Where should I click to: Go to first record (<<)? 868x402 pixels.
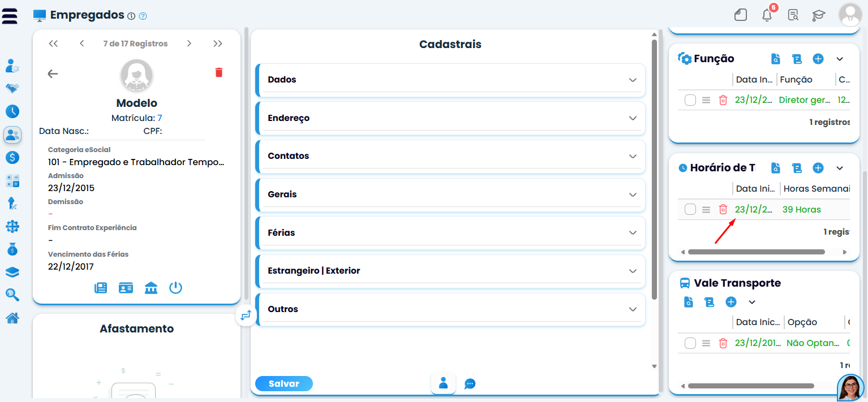point(53,44)
